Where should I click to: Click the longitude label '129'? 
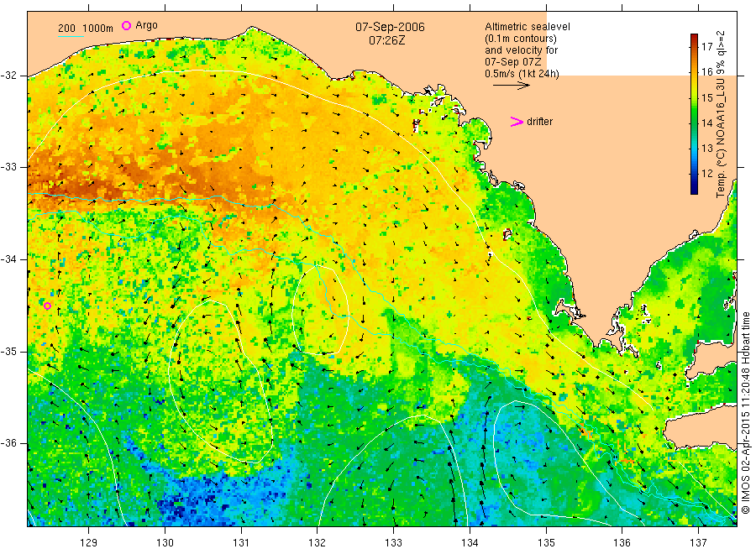pyautogui.click(x=89, y=543)
